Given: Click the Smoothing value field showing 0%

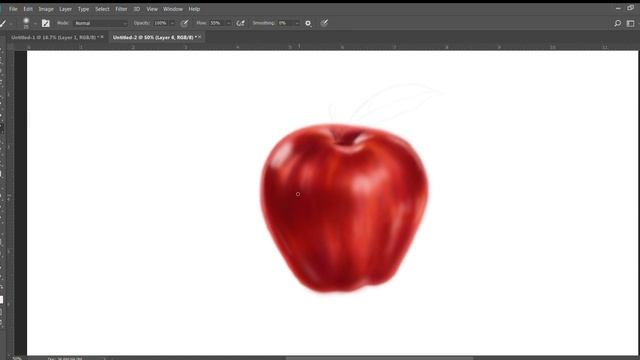Looking at the screenshot, I should tap(285, 23).
